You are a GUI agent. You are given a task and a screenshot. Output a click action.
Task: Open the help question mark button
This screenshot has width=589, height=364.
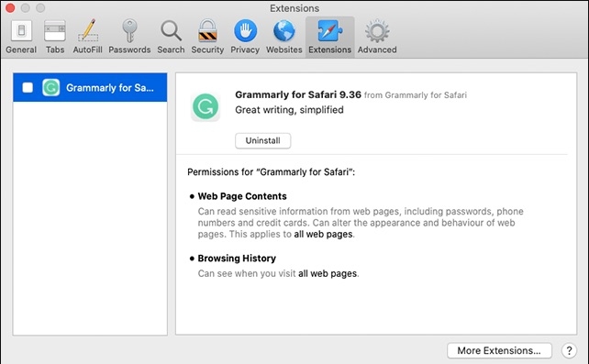[x=569, y=350]
